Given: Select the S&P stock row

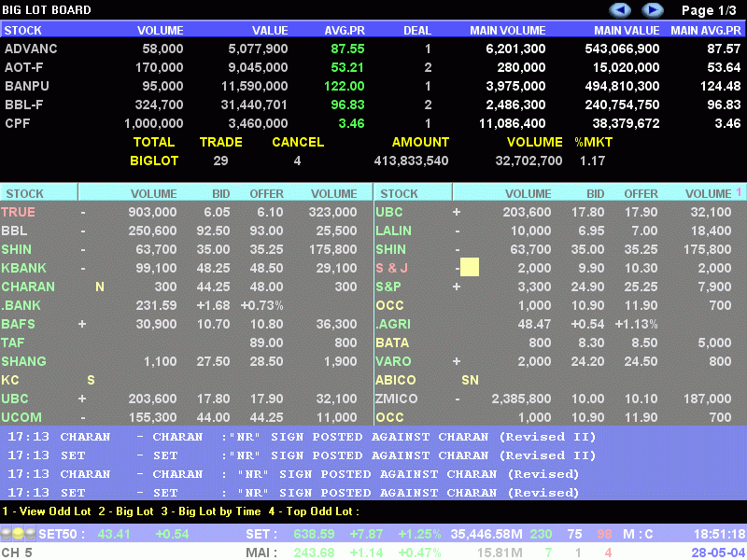Looking at the screenshot, I should point(561,287).
